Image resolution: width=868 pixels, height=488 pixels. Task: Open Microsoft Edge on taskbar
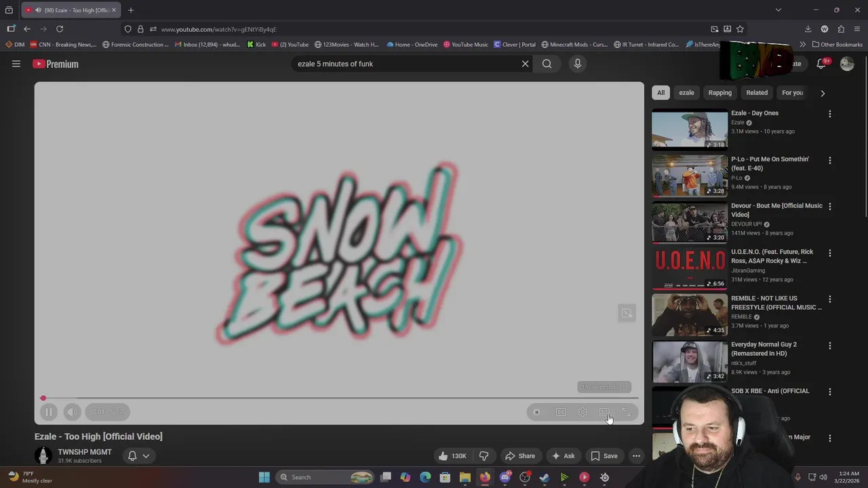pyautogui.click(x=425, y=477)
